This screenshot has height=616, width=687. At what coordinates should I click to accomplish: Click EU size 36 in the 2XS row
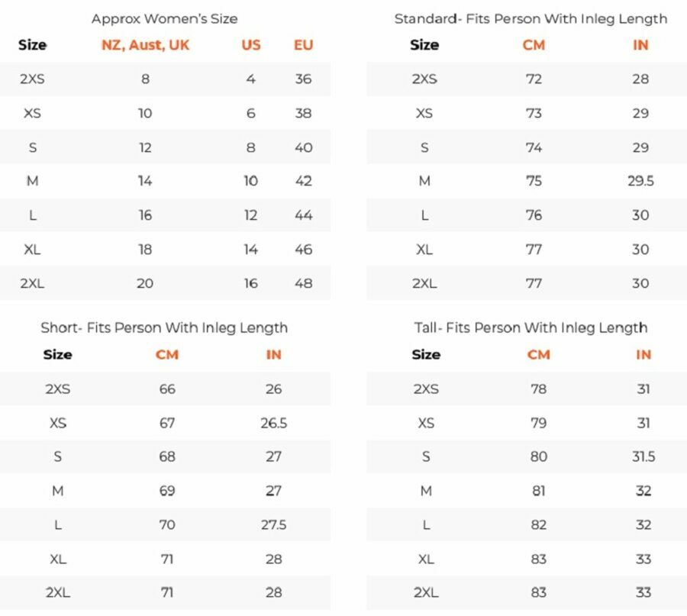[303, 79]
